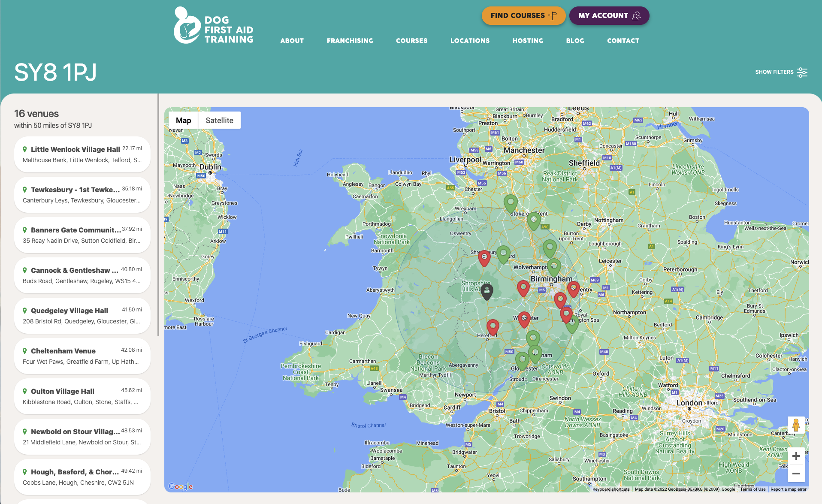
Task: Click Report a map error link
Action: pyautogui.click(x=789, y=489)
